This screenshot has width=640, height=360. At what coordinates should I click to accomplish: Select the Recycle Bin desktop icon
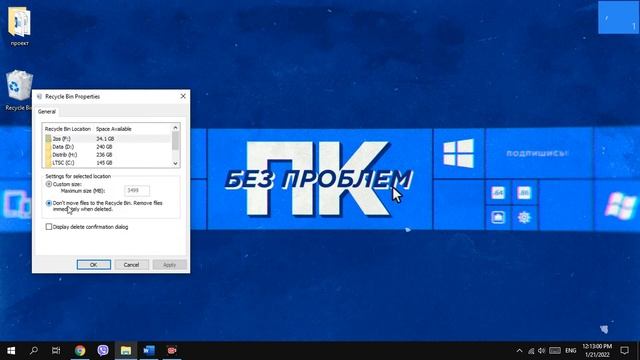click(x=19, y=90)
